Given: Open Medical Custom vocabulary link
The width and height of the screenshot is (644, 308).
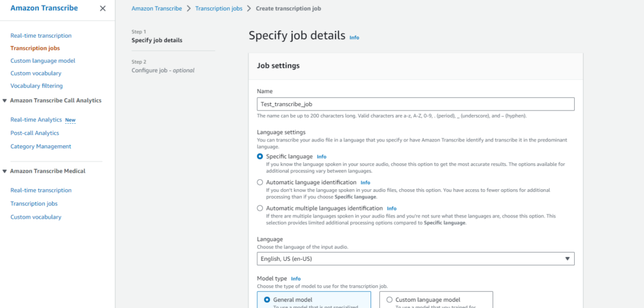Looking at the screenshot, I should pos(36,217).
